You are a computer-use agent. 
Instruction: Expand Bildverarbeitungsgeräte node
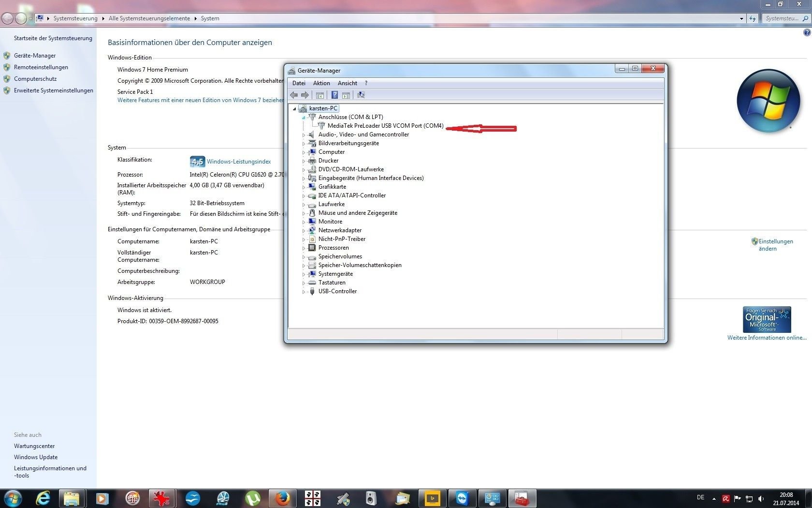click(304, 144)
